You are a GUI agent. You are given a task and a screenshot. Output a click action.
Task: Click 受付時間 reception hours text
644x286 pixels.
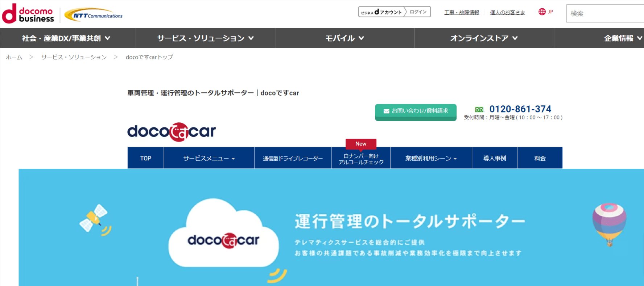tap(513, 118)
